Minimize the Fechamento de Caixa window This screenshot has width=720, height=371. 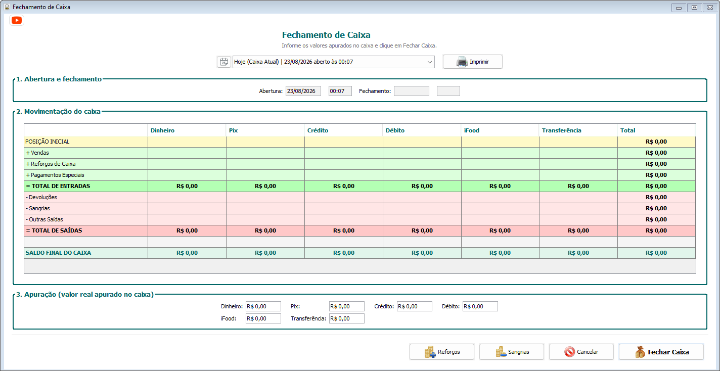tap(678, 7)
